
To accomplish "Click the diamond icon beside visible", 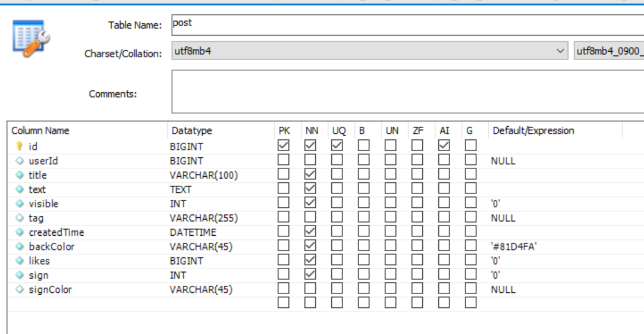I will tap(19, 204).
